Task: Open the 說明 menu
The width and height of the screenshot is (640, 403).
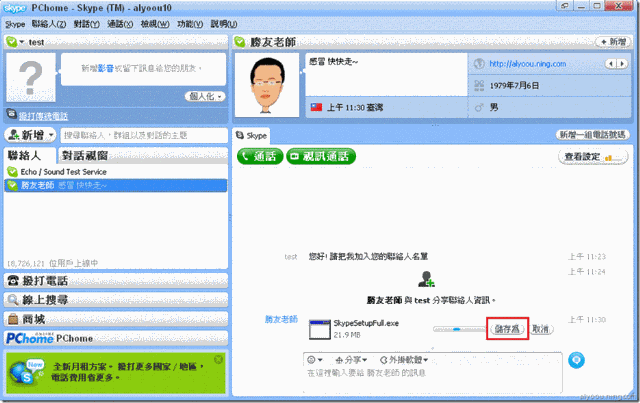Action: [224, 24]
